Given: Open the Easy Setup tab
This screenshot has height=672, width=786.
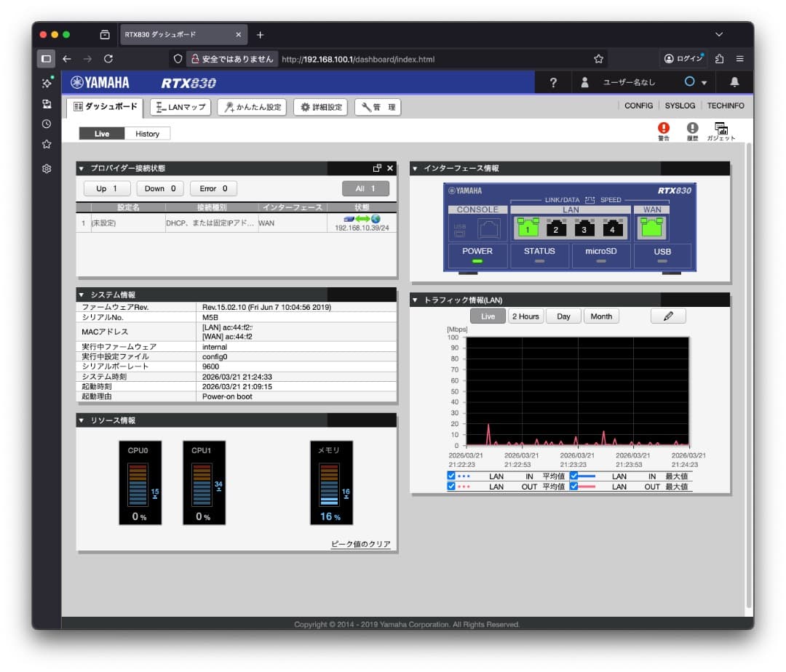Looking at the screenshot, I should click(252, 107).
